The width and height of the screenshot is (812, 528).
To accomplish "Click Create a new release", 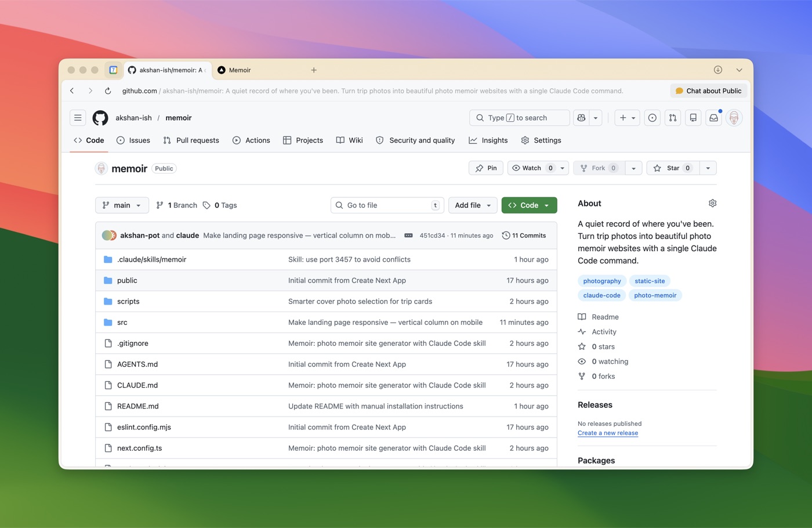I will (x=608, y=433).
